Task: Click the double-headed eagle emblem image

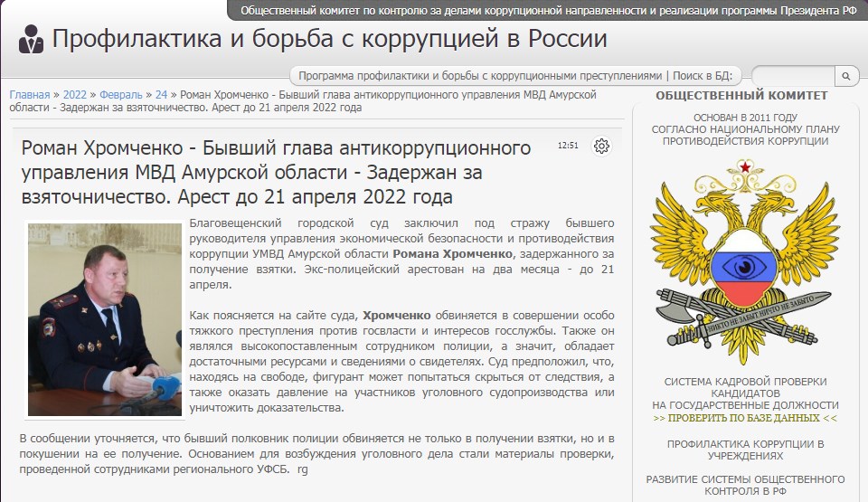Action: click(745, 261)
